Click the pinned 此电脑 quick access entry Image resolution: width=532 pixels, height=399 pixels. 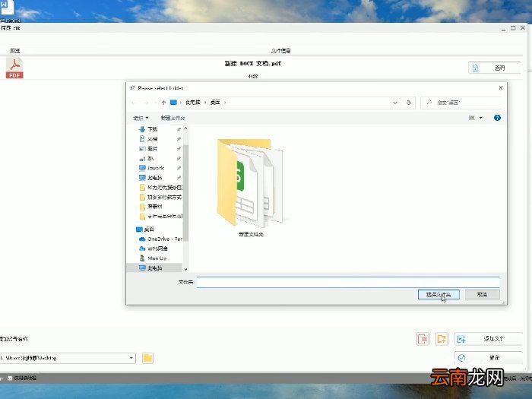(x=155, y=178)
